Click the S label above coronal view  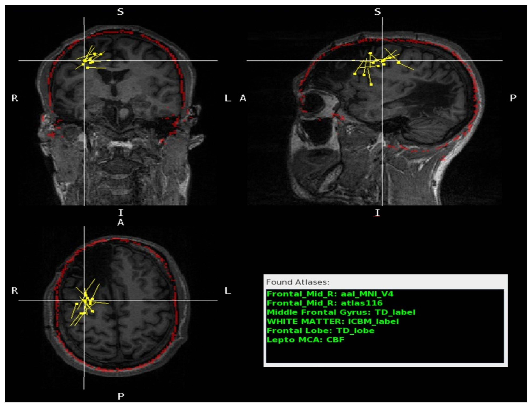tap(121, 12)
